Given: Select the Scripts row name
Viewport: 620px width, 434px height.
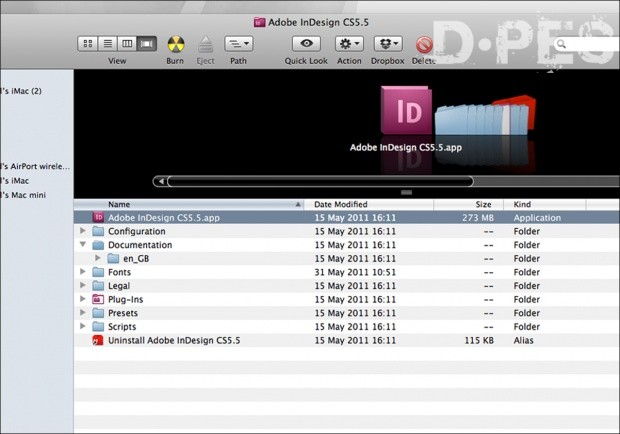Looking at the screenshot, I should click(122, 327).
